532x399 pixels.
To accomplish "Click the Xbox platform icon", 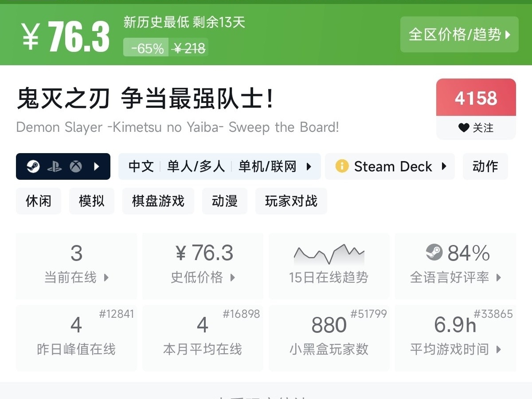I will [76, 166].
